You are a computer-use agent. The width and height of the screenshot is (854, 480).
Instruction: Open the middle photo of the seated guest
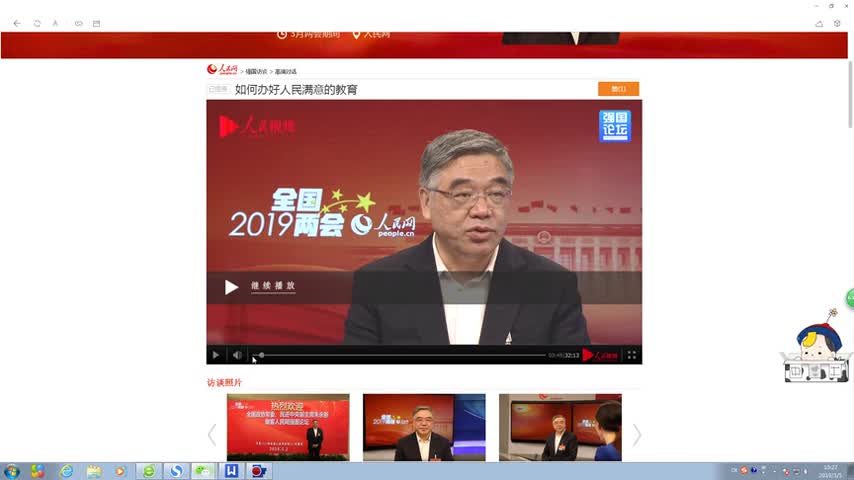424,427
